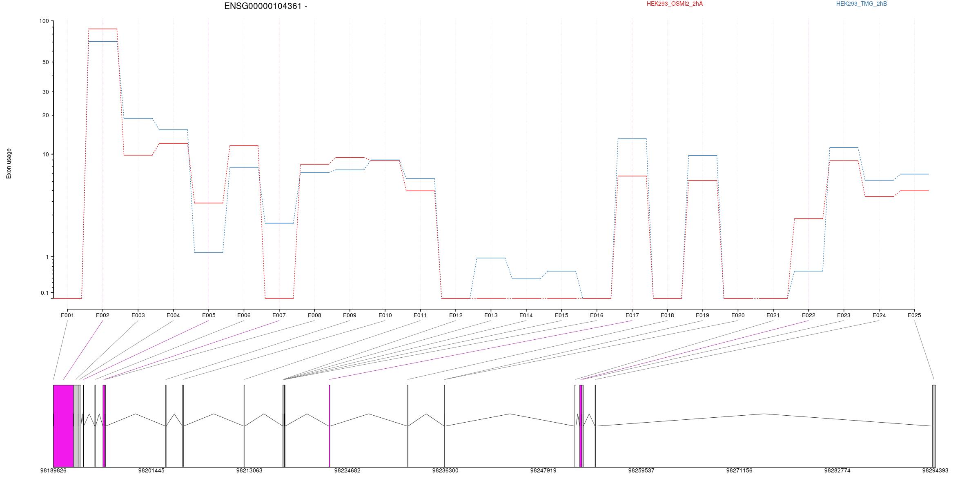Image resolution: width=980 pixels, height=490 pixels.
Task: Select the HEK293_OSMI2_2hA legend label
Action: [675, 4]
